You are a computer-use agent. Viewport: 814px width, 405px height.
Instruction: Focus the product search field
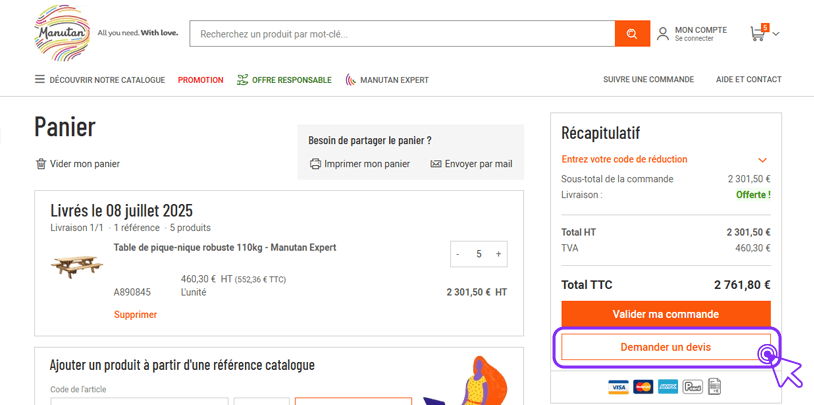pos(402,34)
